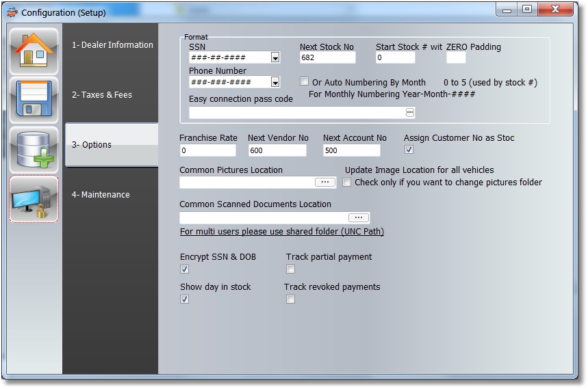This screenshot has width=588, height=389.
Task: Open browse button for Scanned Documents Location
Action: coord(358,217)
